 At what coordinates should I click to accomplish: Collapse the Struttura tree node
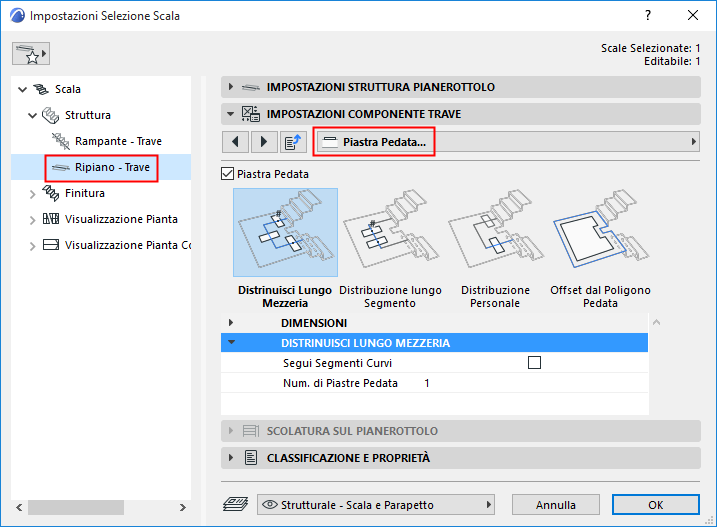(32, 115)
